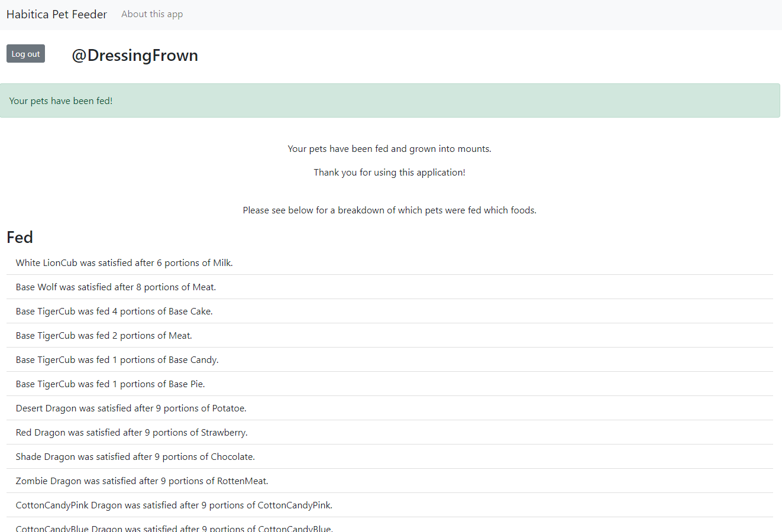782x532 pixels.
Task: Select the Desert Dragon Potatoe row
Action: [x=389, y=408]
